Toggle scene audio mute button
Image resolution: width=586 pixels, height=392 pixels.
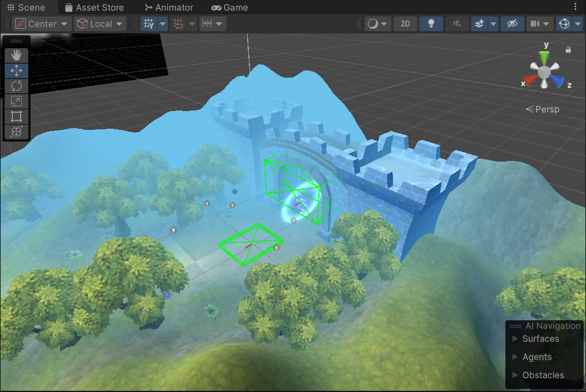(457, 24)
